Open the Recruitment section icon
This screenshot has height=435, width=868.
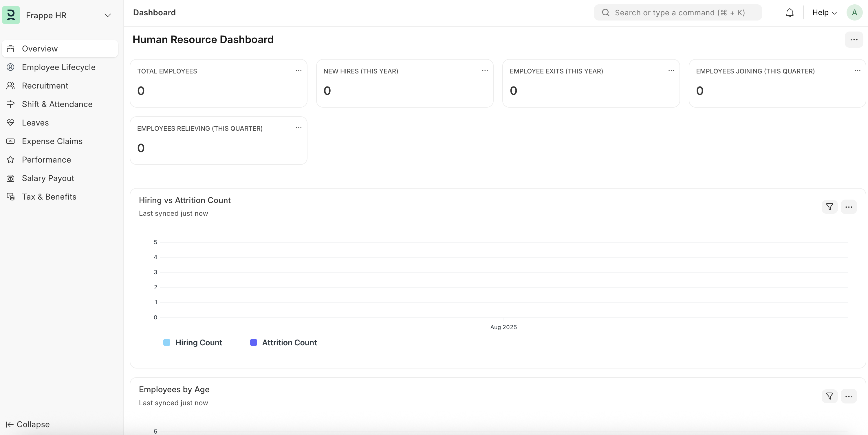10,86
